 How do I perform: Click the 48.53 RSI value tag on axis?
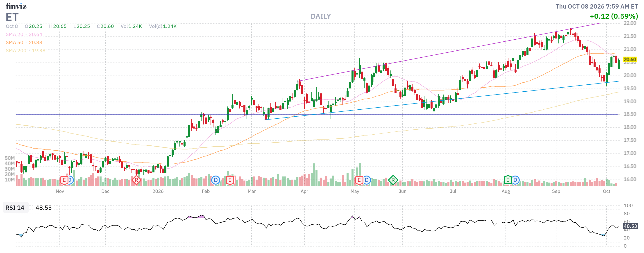pyautogui.click(x=630, y=226)
